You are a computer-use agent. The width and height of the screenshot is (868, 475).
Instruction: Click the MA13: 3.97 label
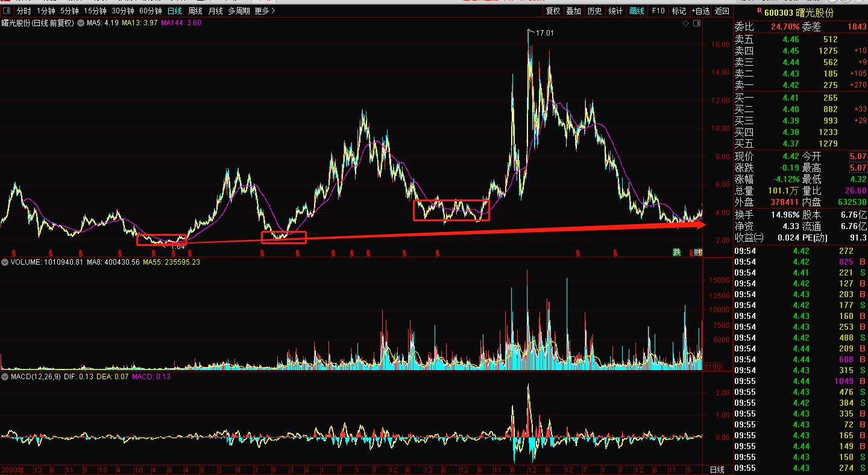(x=140, y=23)
